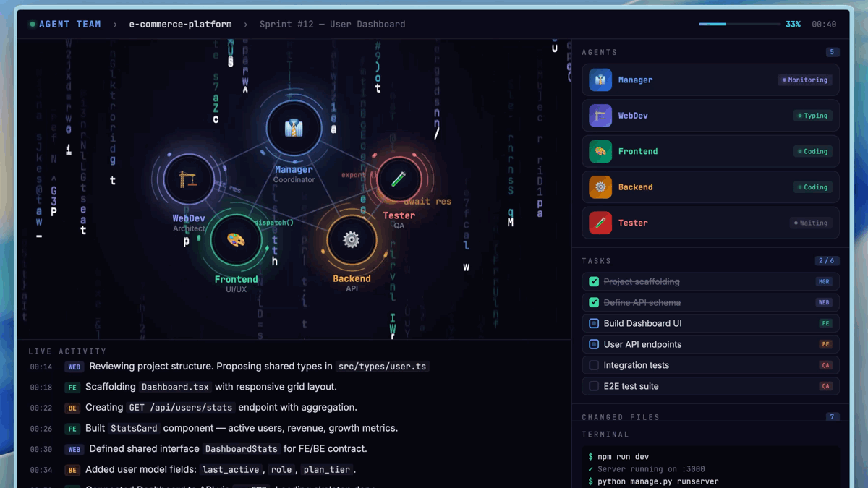Viewport: 868px width, 488px height.
Task: Expand the Agents section header
Action: tap(600, 53)
